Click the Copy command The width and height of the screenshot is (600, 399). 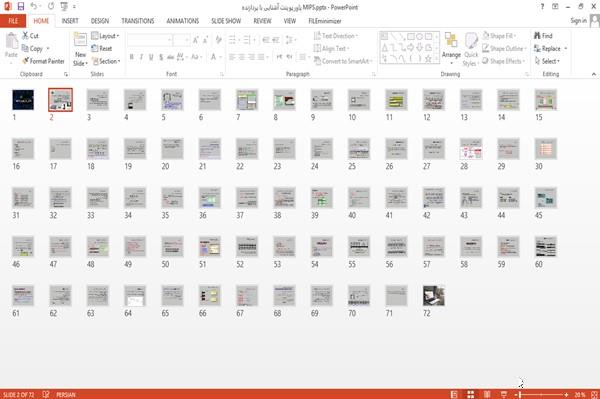point(33,49)
